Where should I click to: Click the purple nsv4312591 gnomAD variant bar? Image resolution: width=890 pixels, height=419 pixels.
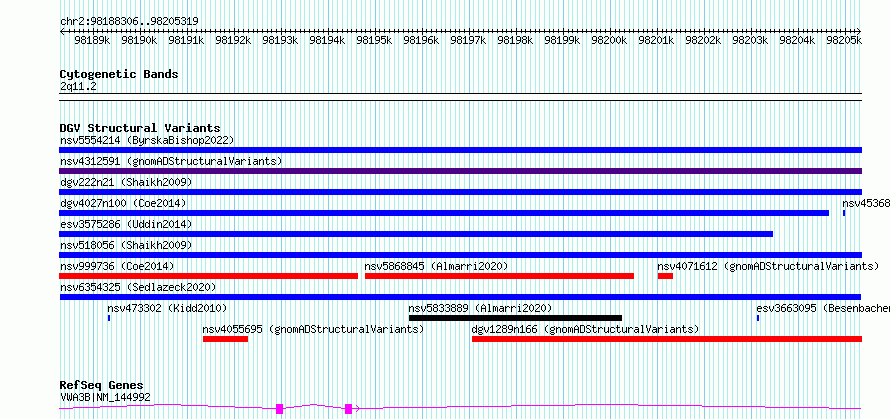[x=460, y=171]
